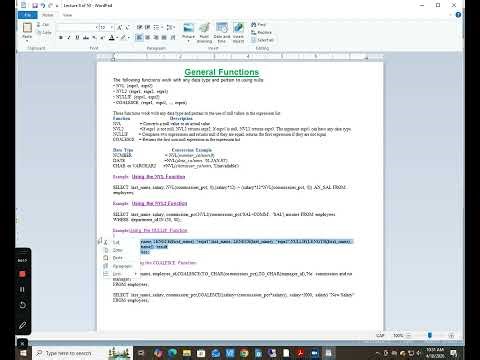Close the recorder panel with X
This screenshot has width=480, height=360.
22,343
